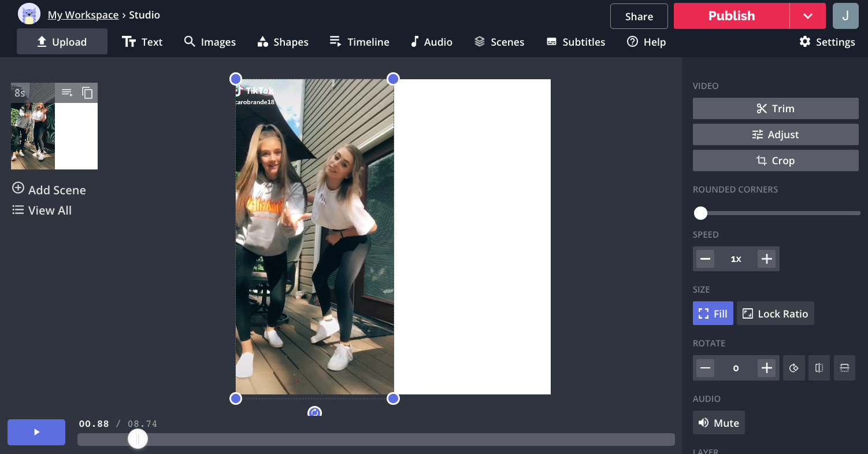Screen dimensions: 868x454
Task: Click the Trim button
Action: click(775, 108)
